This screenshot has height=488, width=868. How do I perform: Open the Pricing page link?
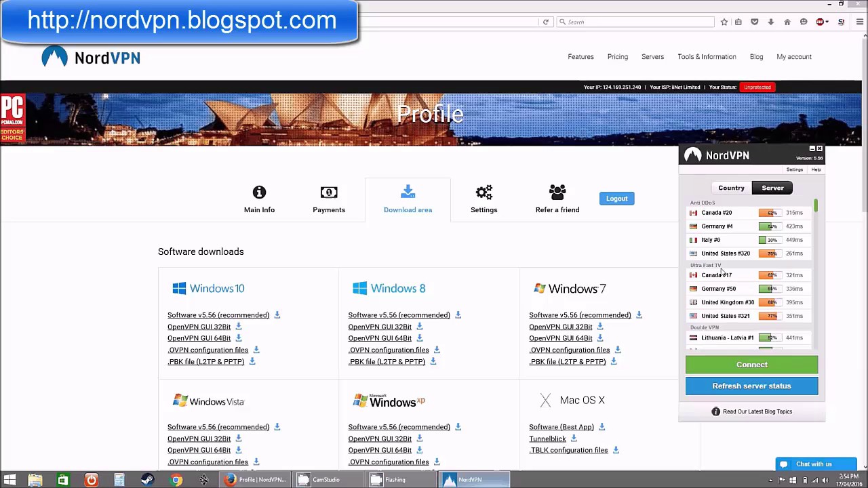618,57
